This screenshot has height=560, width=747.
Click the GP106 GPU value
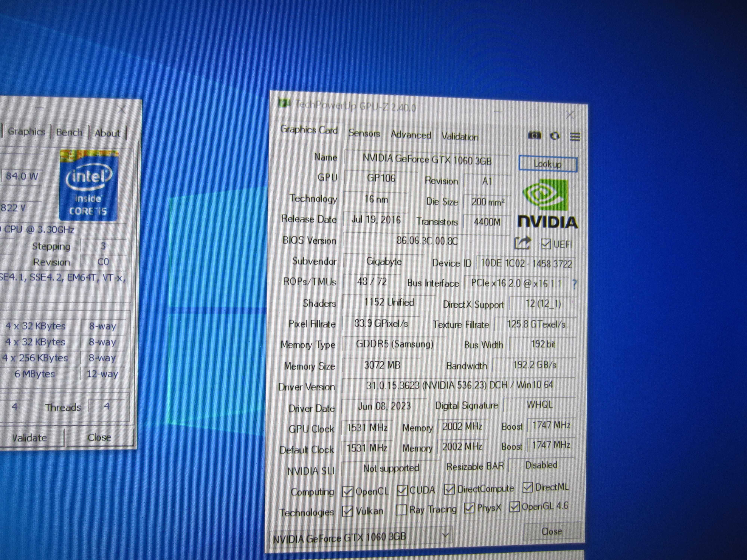coord(381,178)
